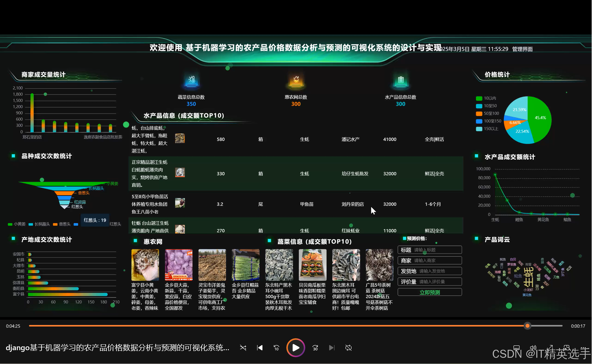The width and height of the screenshot is (592, 364).
Task: Open the subtitles captions option
Action: click(517, 348)
